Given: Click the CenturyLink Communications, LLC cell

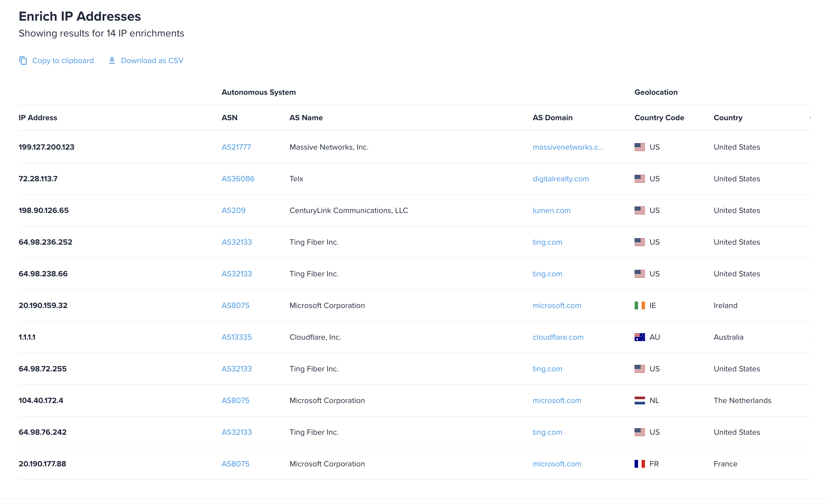Looking at the screenshot, I should click(x=349, y=210).
